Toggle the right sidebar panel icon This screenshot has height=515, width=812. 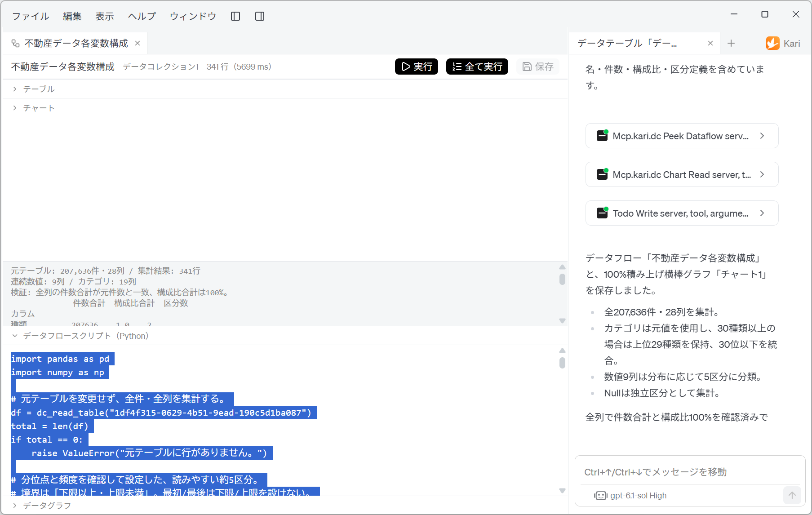coord(260,16)
